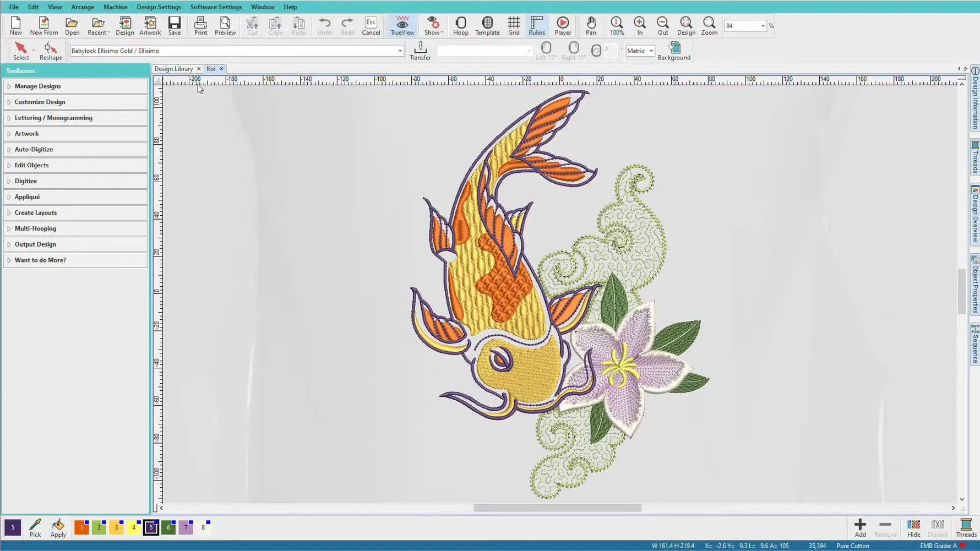Screen dimensions: 980x551
Task: Click the Print icon
Action: coord(200,25)
